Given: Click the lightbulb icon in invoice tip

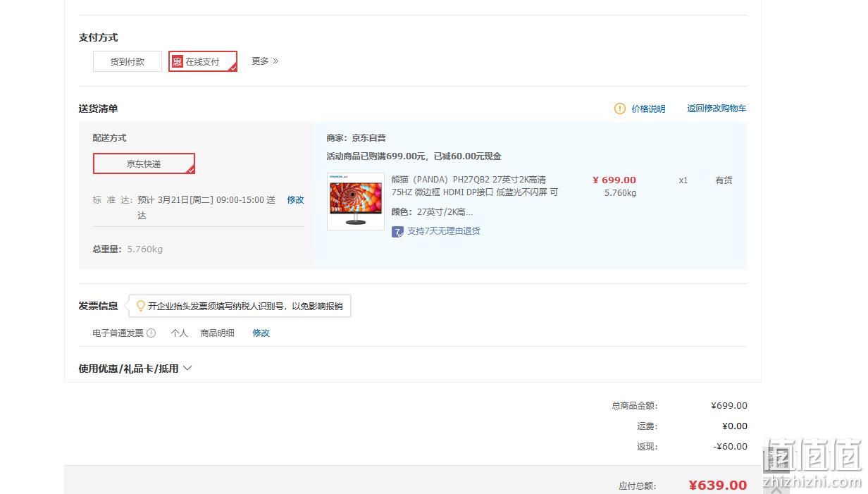Looking at the screenshot, I should [x=140, y=306].
